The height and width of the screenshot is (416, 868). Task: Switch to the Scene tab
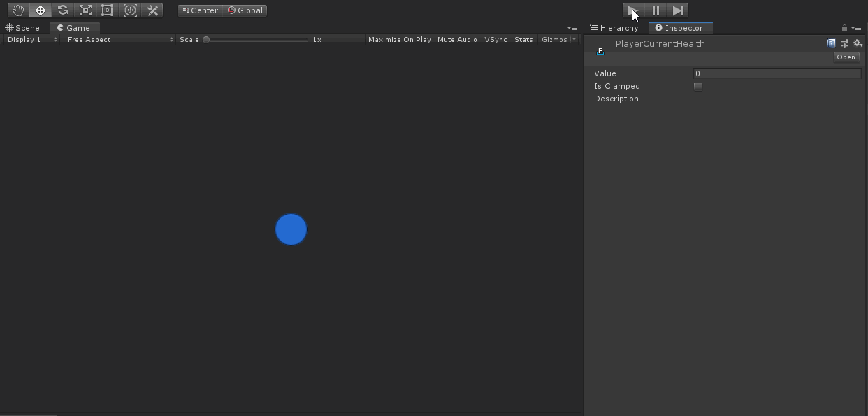(x=23, y=28)
